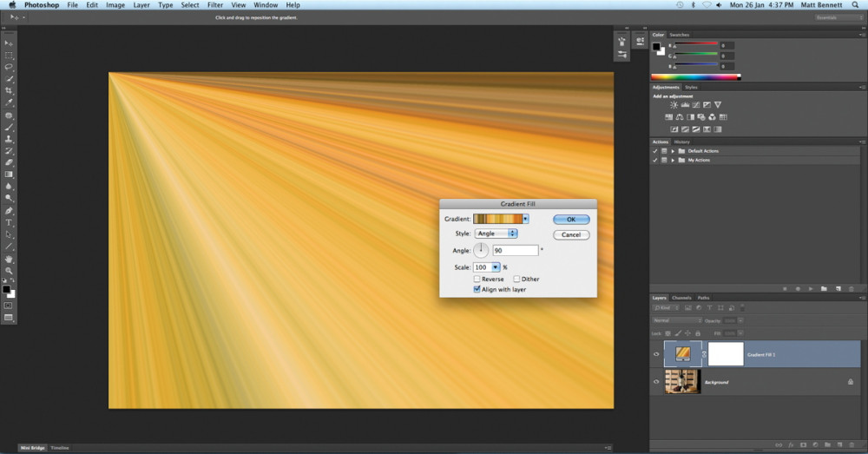
Task: Toggle the Reverse checkbox
Action: [477, 279]
